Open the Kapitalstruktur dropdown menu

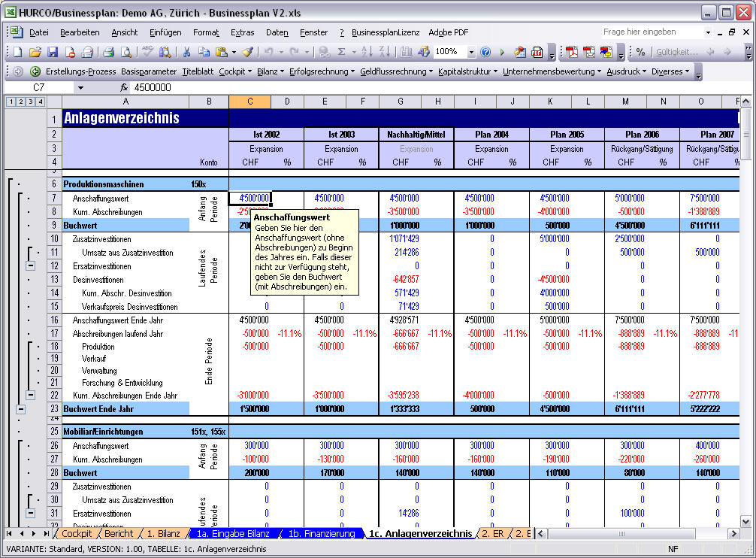[x=467, y=71]
